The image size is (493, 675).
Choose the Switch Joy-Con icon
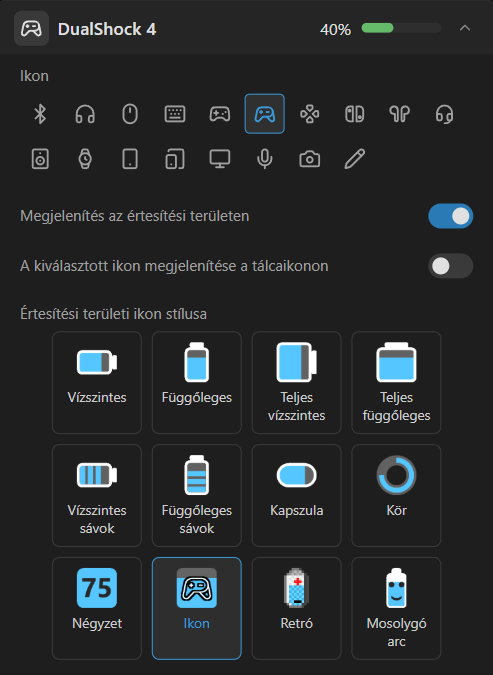tap(355, 114)
